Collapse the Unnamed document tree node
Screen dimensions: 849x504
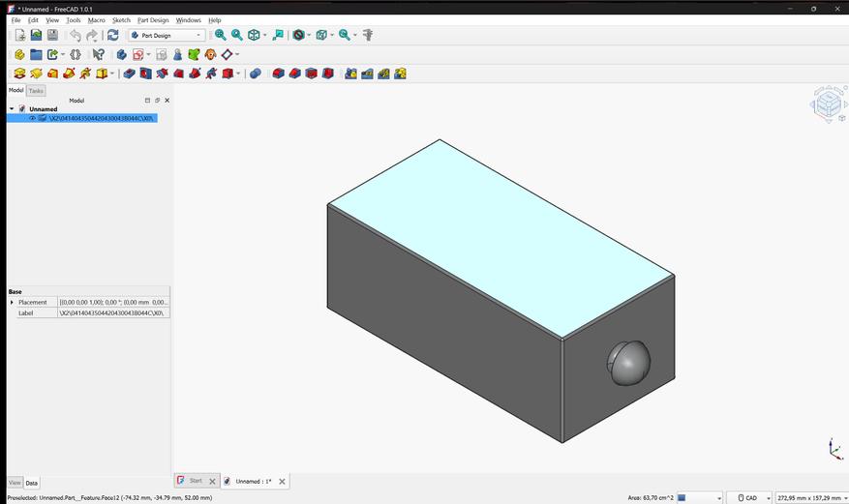tap(12, 108)
